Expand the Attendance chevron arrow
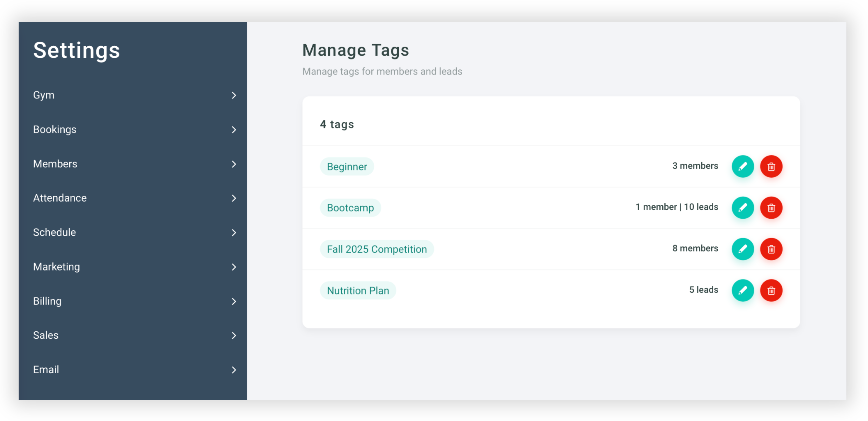The image size is (868, 421). tap(234, 198)
